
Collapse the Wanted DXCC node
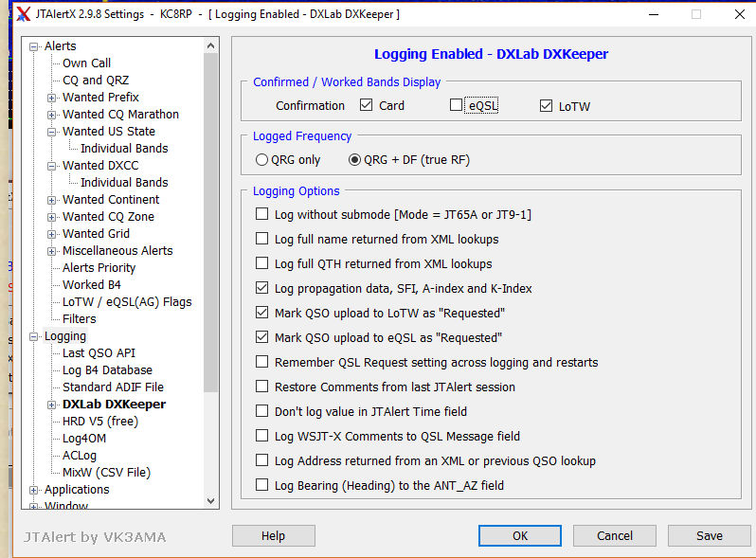[x=51, y=167]
